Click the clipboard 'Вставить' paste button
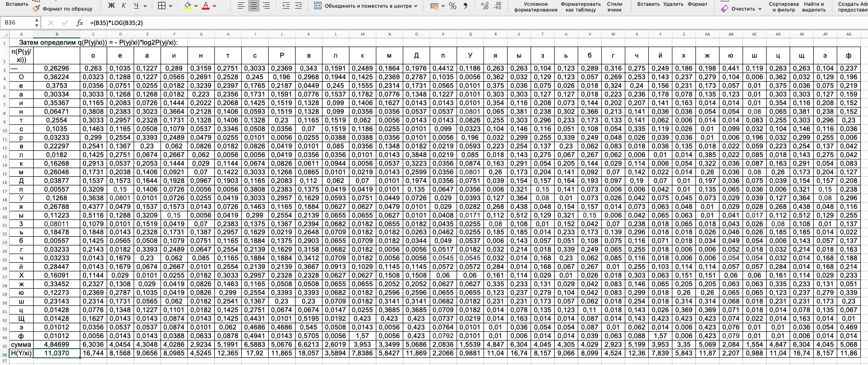 point(17,4)
